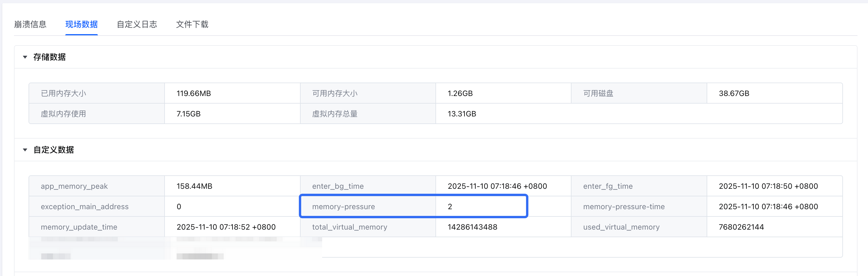Click the 自定义数据 section title
Screen dimensions: 868x276
point(54,150)
